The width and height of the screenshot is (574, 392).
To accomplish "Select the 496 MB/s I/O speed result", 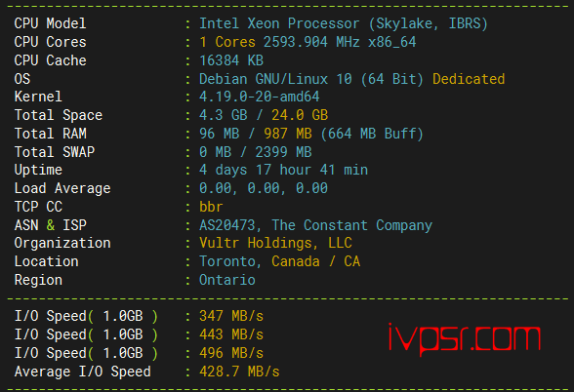I will pos(231,353).
